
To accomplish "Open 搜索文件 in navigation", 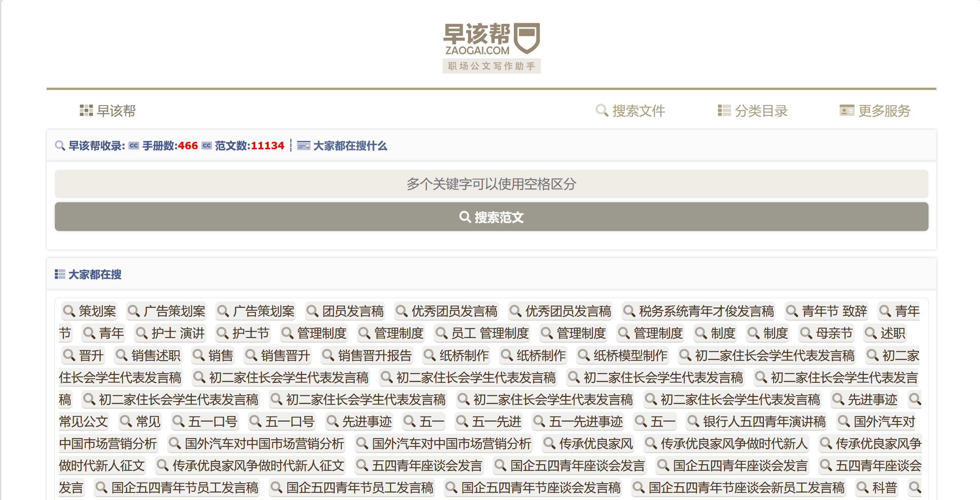I will coord(630,111).
